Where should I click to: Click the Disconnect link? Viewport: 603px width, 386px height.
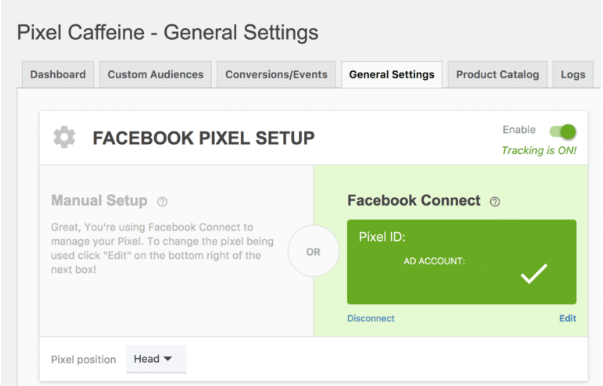pos(371,318)
